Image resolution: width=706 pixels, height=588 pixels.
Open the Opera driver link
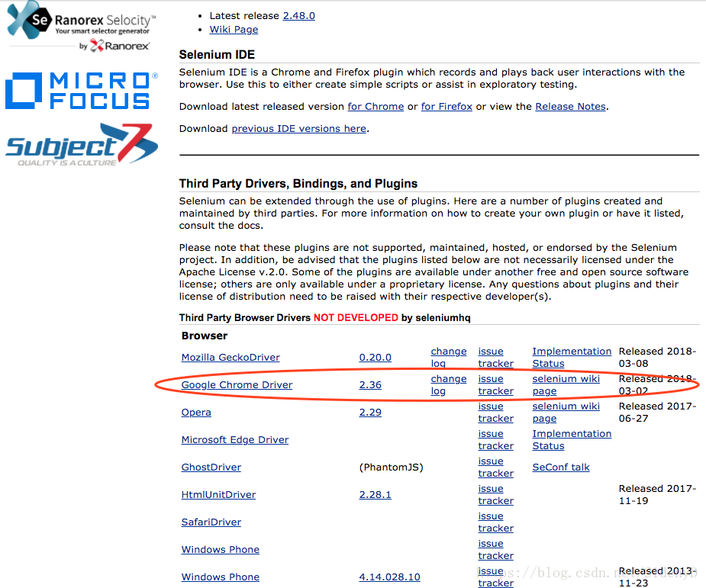[x=196, y=413]
